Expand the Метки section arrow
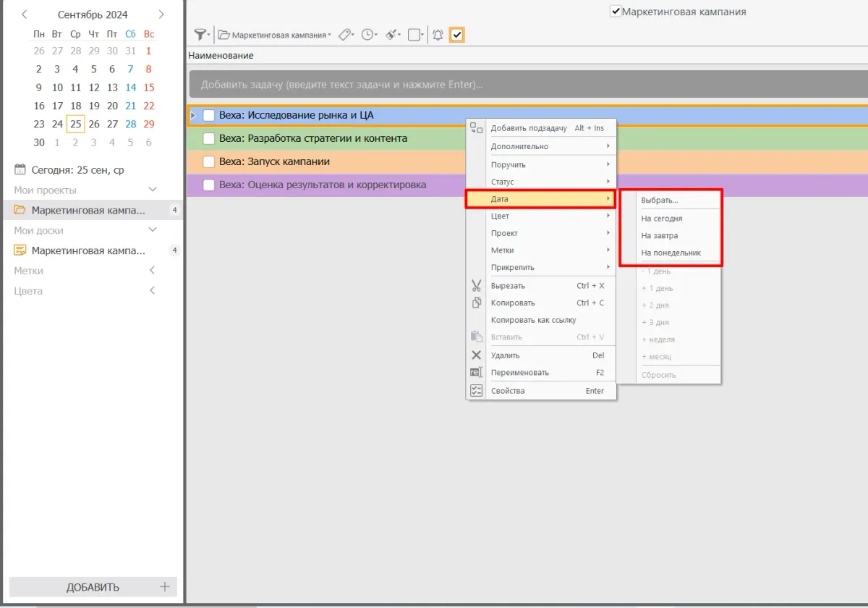Viewport: 868px width, 608px height. (x=153, y=271)
